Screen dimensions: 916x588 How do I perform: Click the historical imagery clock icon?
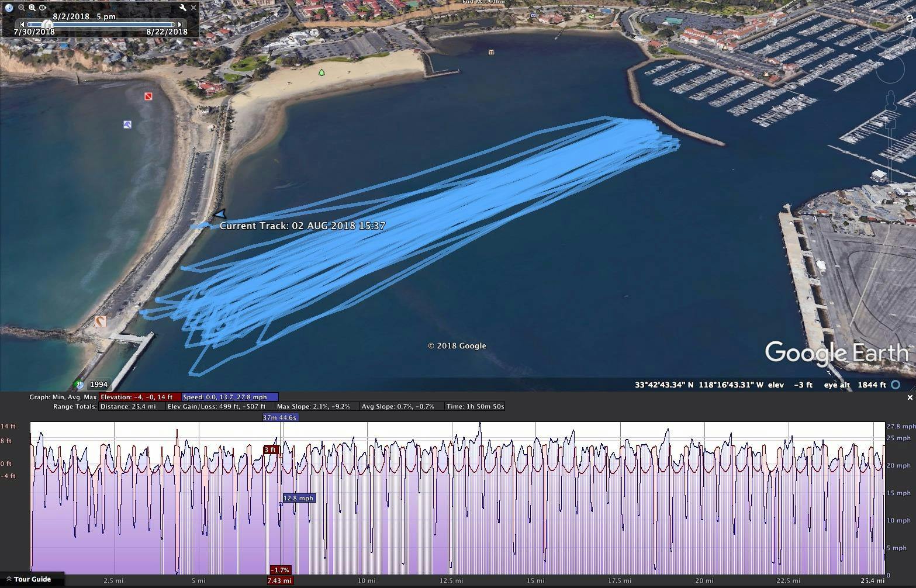point(9,8)
